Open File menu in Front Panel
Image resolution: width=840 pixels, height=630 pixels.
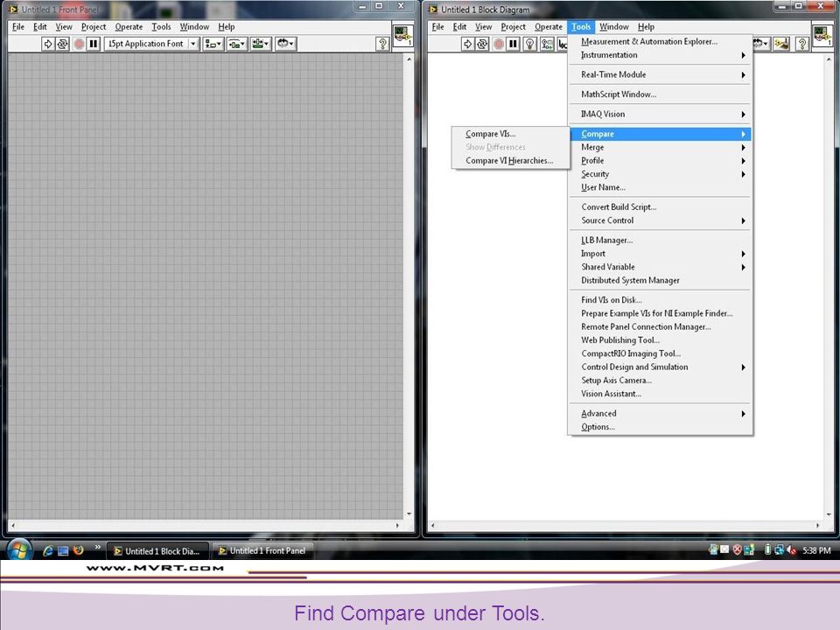18,27
